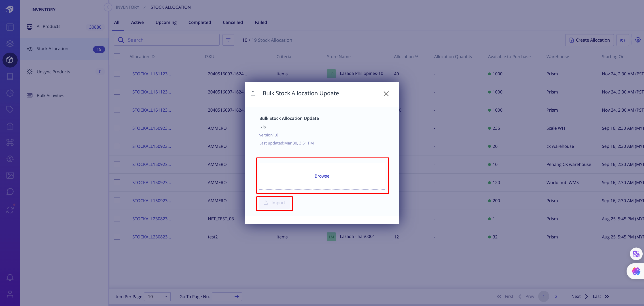
Task: Click the app logo icon in sidebar
Action: coord(10,9)
